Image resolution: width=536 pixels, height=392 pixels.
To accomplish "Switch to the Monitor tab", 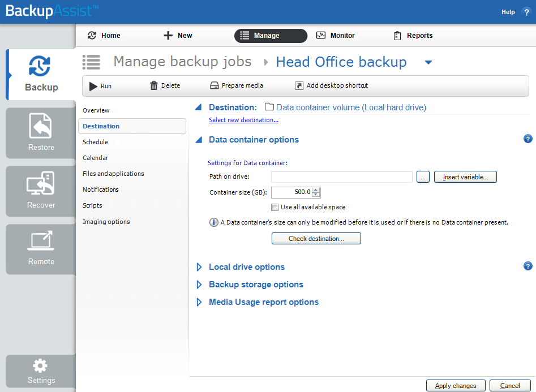I will [x=335, y=36].
